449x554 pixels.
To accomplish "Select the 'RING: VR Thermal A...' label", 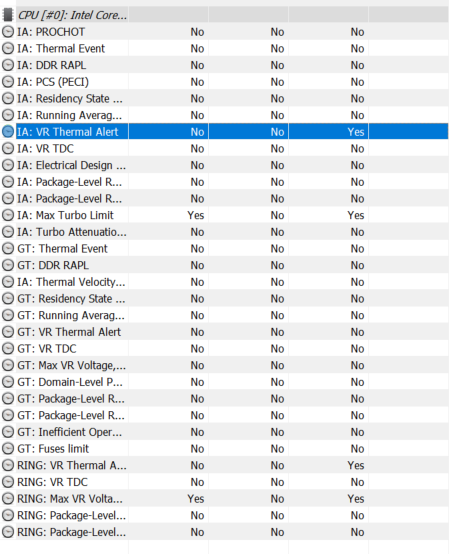I will (72, 465).
